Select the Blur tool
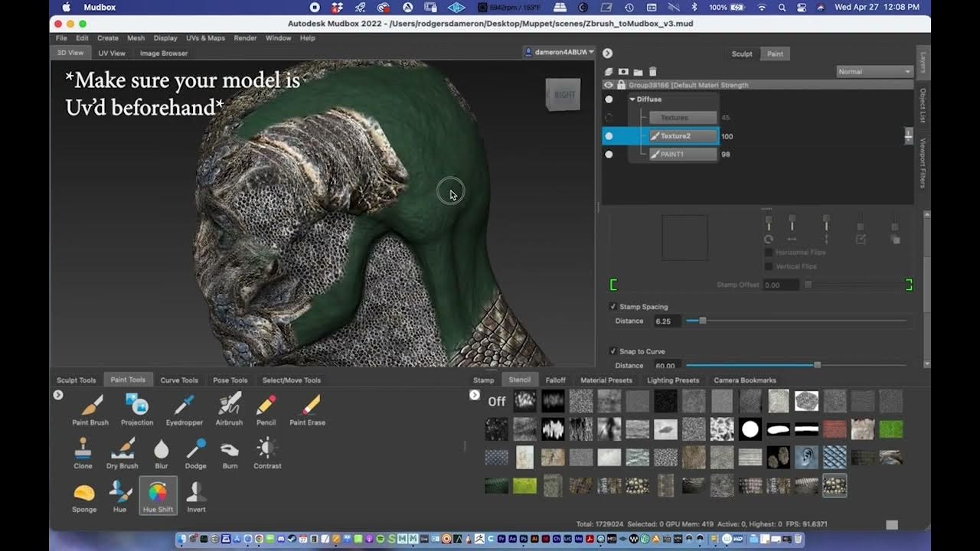Image resolution: width=980 pixels, height=551 pixels. 161,453
